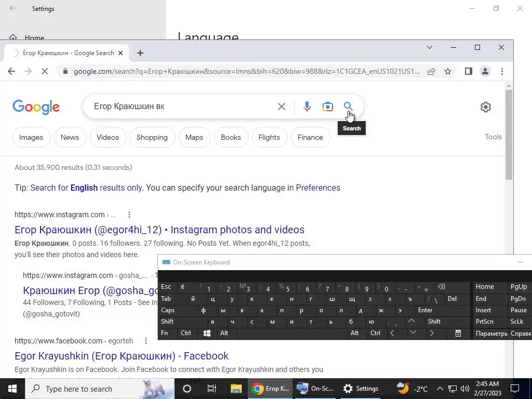Stop loading the page
The height and width of the screenshot is (399, 532).
[45, 71]
